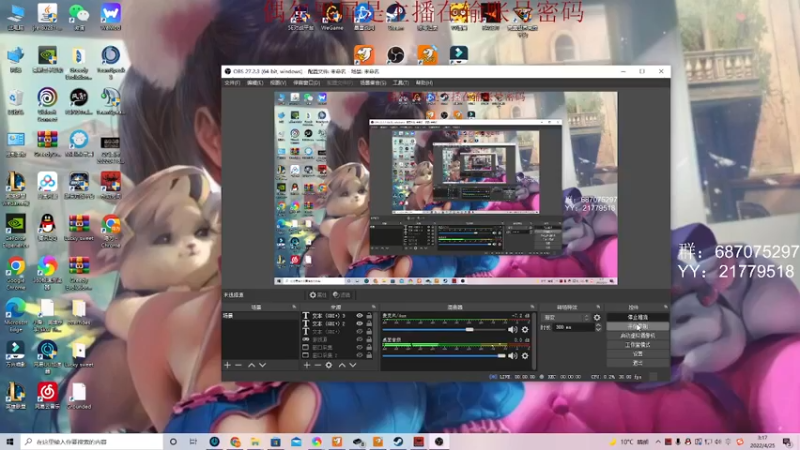The width and height of the screenshot is (800, 450).
Task: Mute the Desktop Audio channel
Action: (513, 356)
